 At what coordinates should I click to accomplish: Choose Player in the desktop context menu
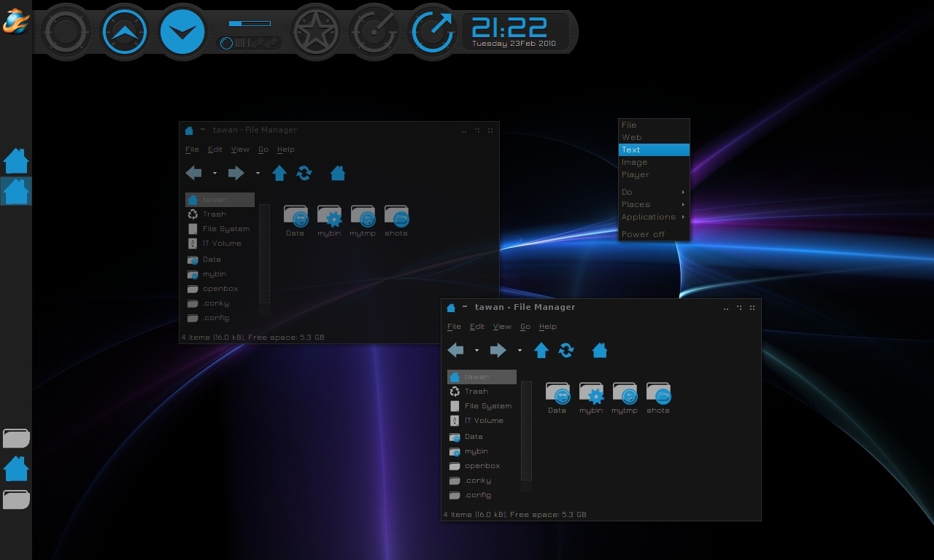point(654,174)
